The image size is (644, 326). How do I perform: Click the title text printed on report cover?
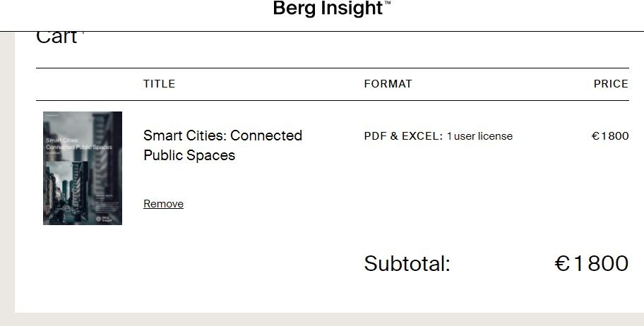click(78, 143)
